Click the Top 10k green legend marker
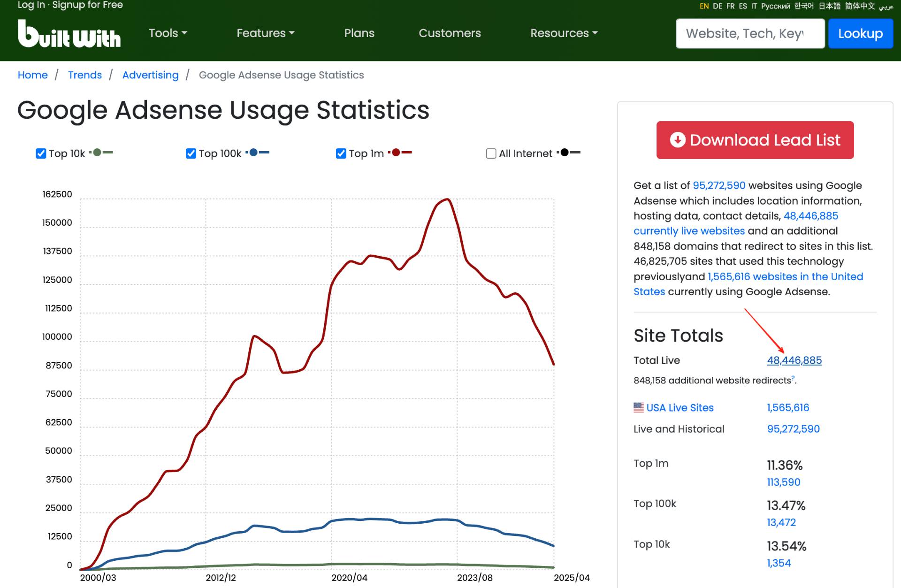Screen dimensions: 901x588 (x=101, y=153)
